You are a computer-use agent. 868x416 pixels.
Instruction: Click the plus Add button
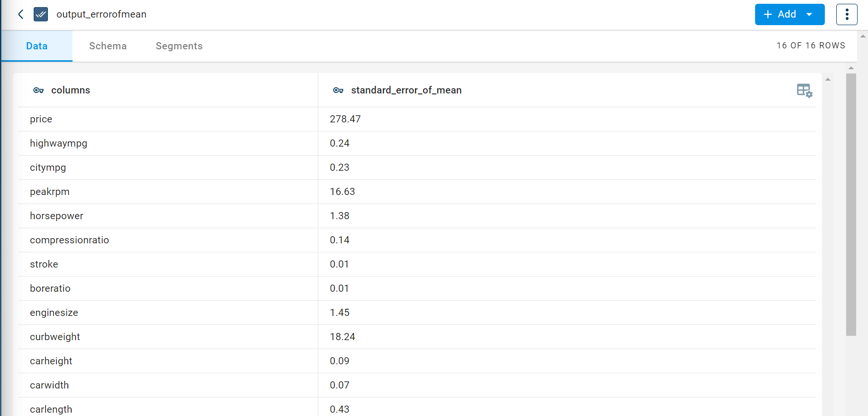[780, 14]
